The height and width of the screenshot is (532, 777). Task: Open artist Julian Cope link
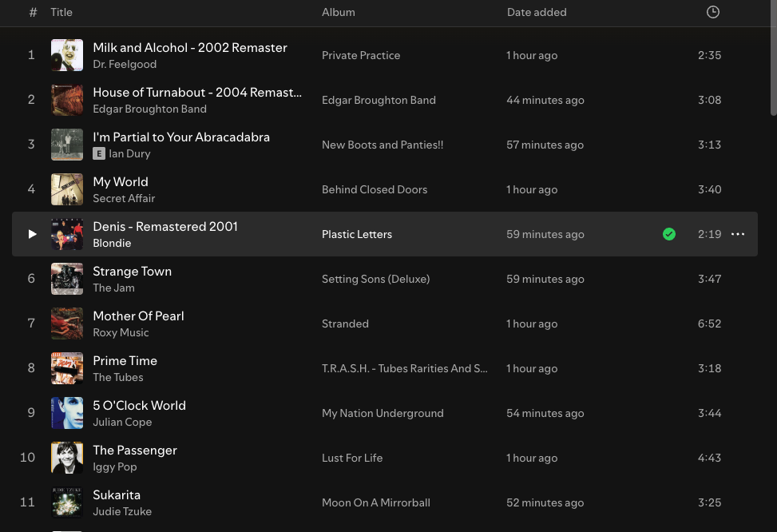[x=122, y=422]
